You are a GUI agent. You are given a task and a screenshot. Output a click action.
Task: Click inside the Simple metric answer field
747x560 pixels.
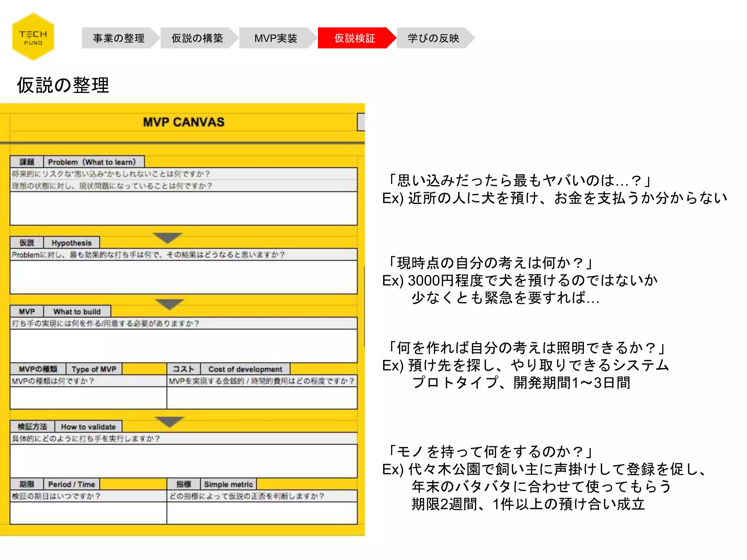tap(262, 513)
